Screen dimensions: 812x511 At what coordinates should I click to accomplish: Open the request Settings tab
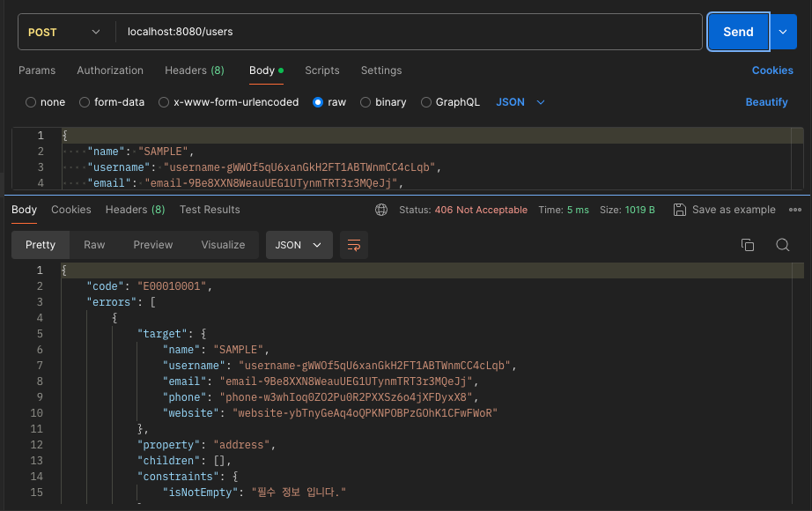[x=381, y=70]
